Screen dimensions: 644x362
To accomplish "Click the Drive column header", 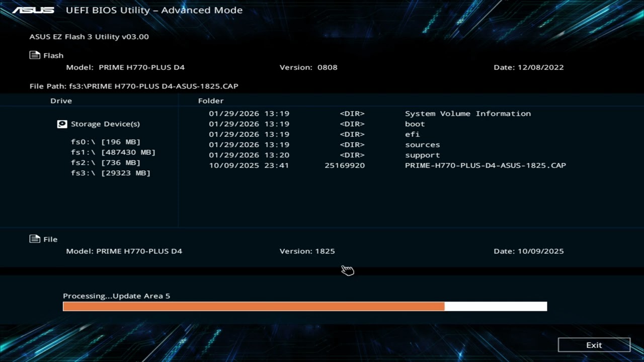I will pos(61,101).
